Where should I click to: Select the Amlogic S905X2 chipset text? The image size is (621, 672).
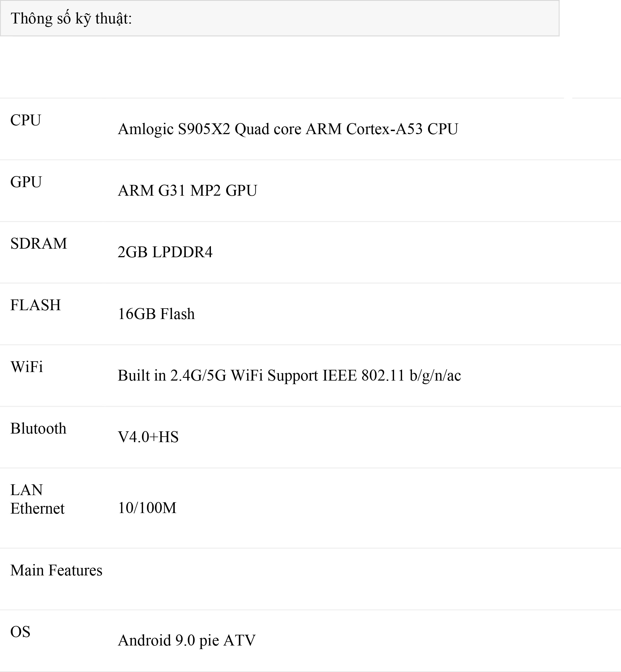coord(174,129)
